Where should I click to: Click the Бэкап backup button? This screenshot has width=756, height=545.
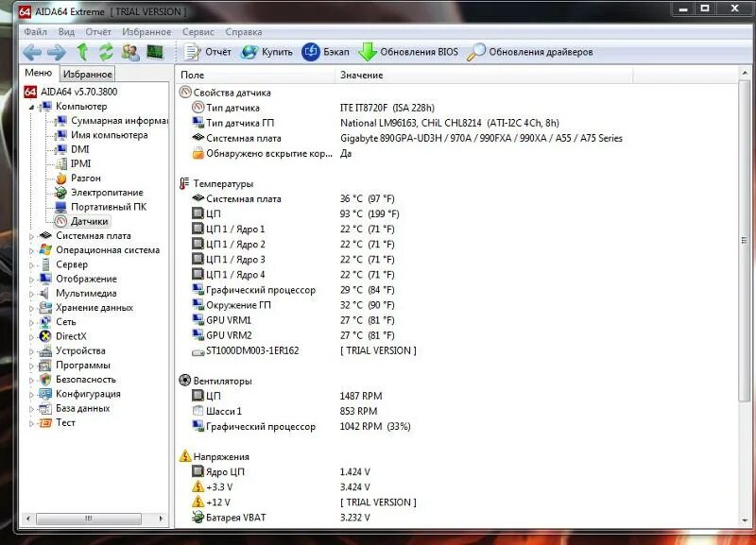point(325,52)
